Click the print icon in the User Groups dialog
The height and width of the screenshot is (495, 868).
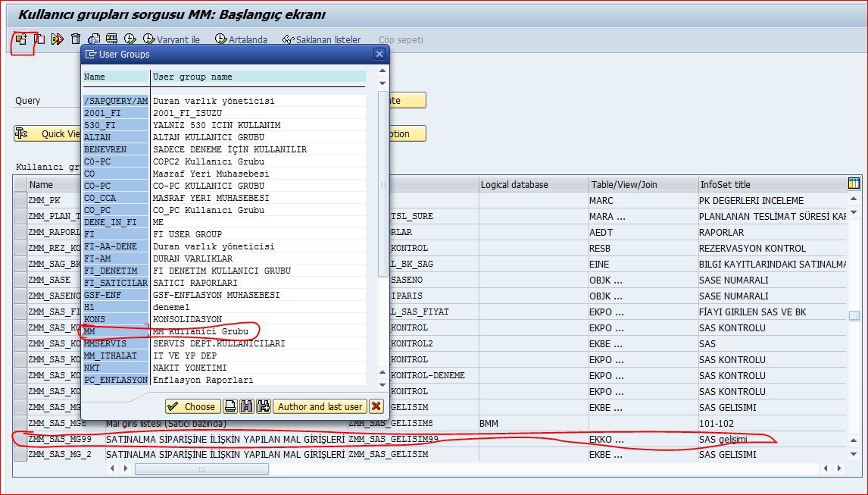[x=230, y=406]
